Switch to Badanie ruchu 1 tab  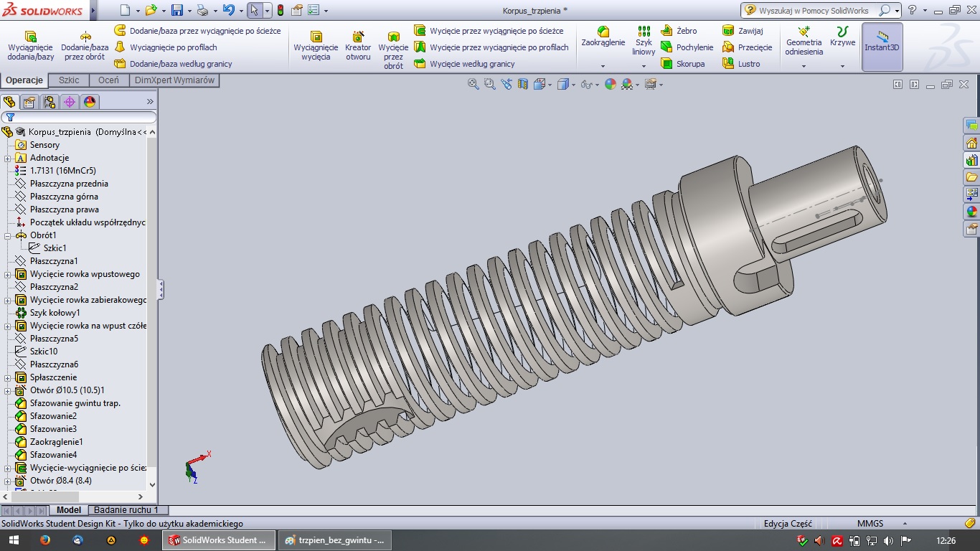tap(126, 510)
